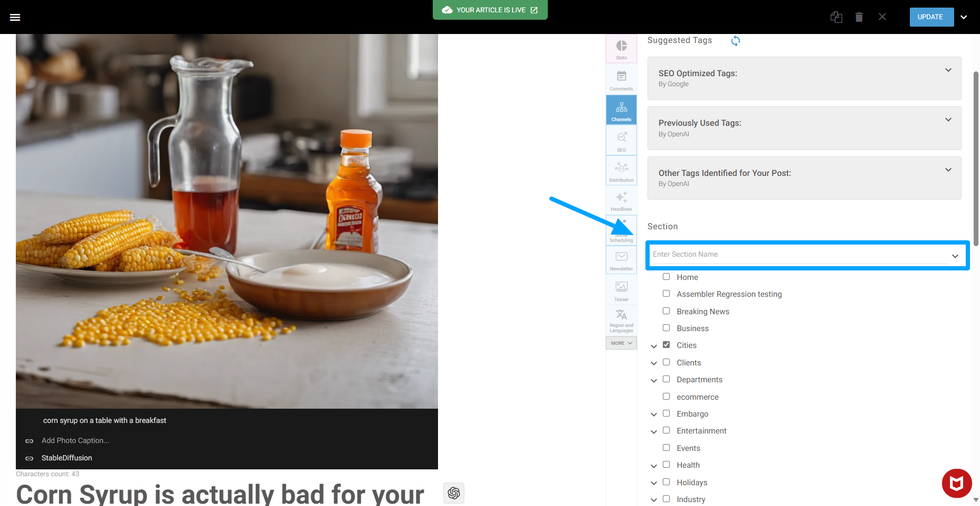Open the hamburger menu
The image size is (980, 506).
(x=14, y=17)
